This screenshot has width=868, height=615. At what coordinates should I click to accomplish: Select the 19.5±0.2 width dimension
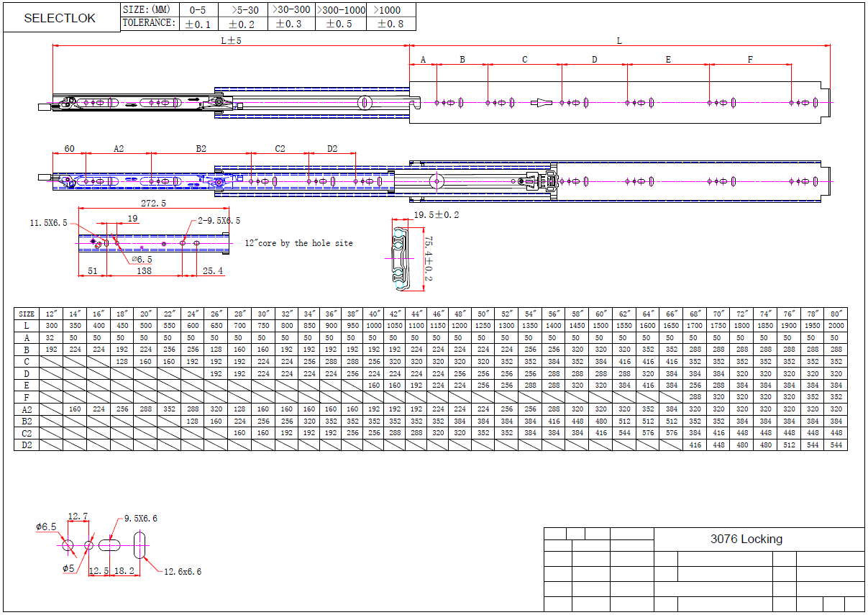(x=437, y=215)
